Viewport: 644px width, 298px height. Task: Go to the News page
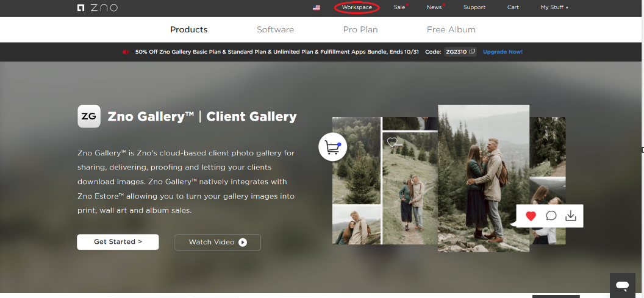tap(434, 7)
